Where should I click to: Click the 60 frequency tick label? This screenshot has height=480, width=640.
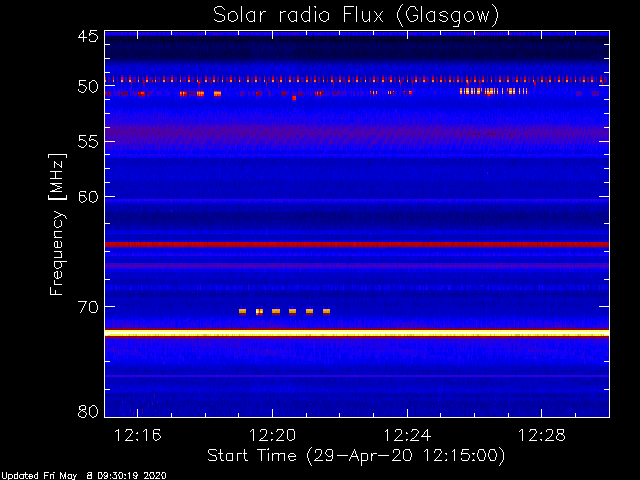click(x=88, y=197)
